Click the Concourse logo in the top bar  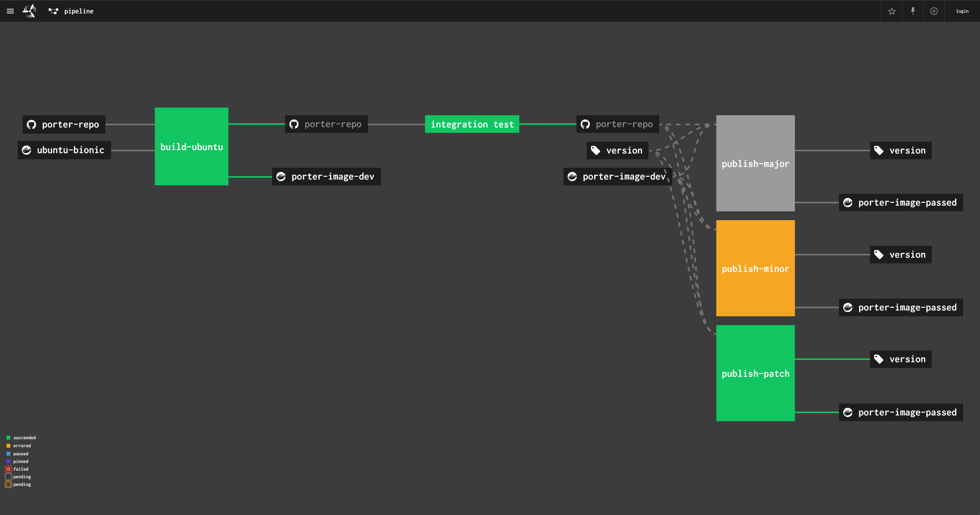coord(30,11)
